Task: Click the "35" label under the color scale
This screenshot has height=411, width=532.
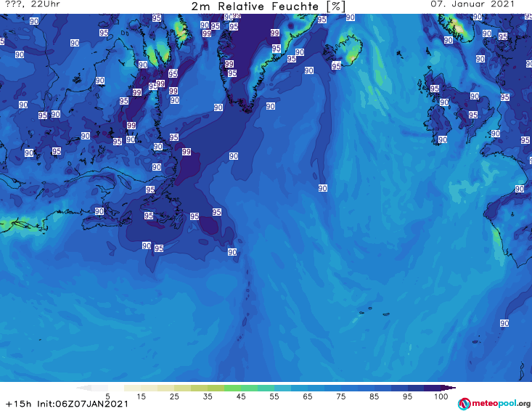Action: coord(208,396)
